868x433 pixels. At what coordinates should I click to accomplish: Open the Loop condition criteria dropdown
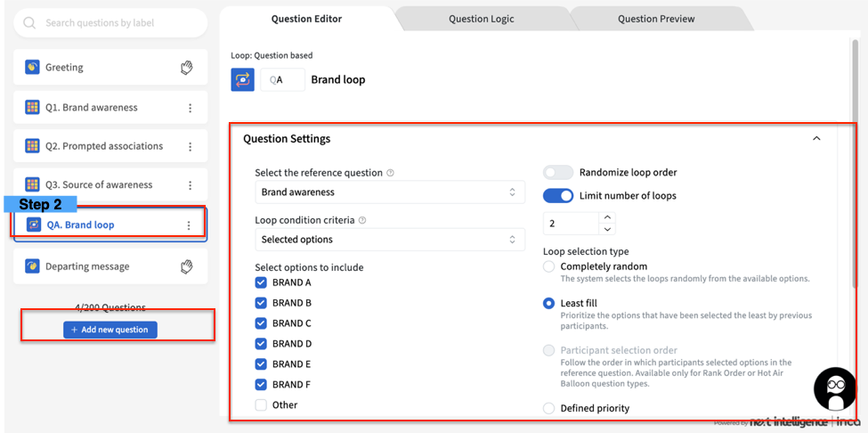coord(387,240)
